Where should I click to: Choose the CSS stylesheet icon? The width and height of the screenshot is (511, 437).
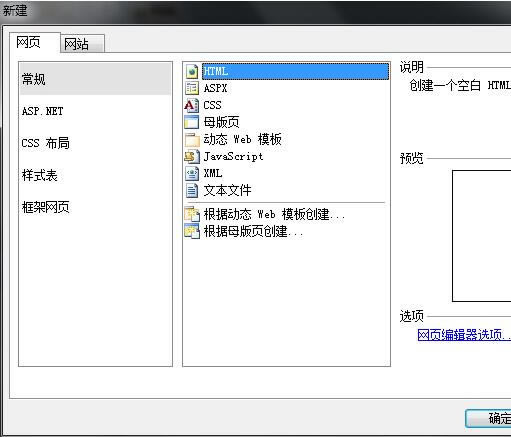pos(192,105)
